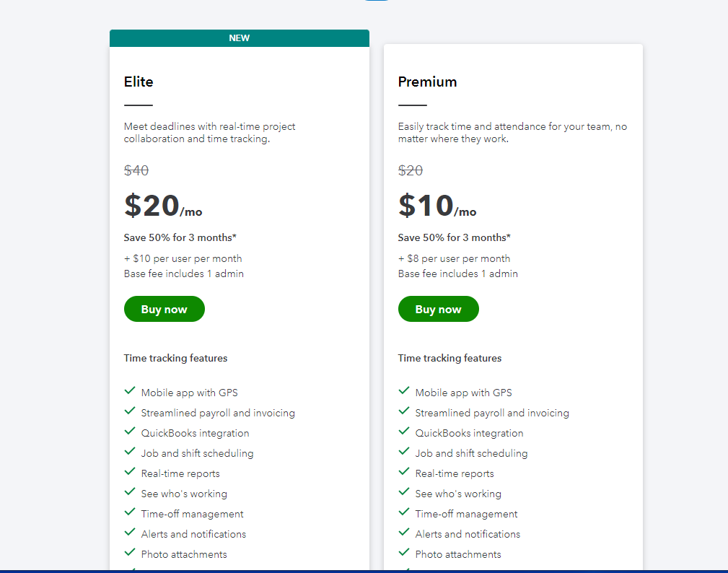Click Buy now for the Elite plan

click(165, 309)
